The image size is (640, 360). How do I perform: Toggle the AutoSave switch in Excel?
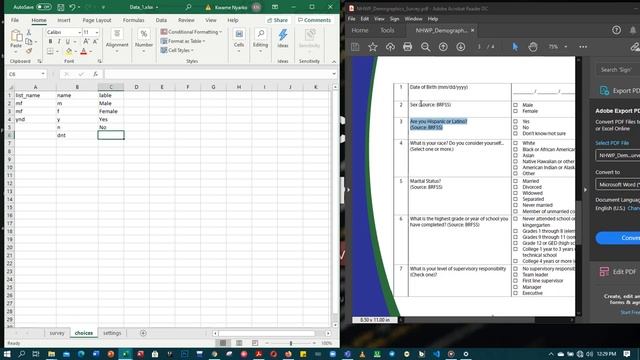coord(43,7)
